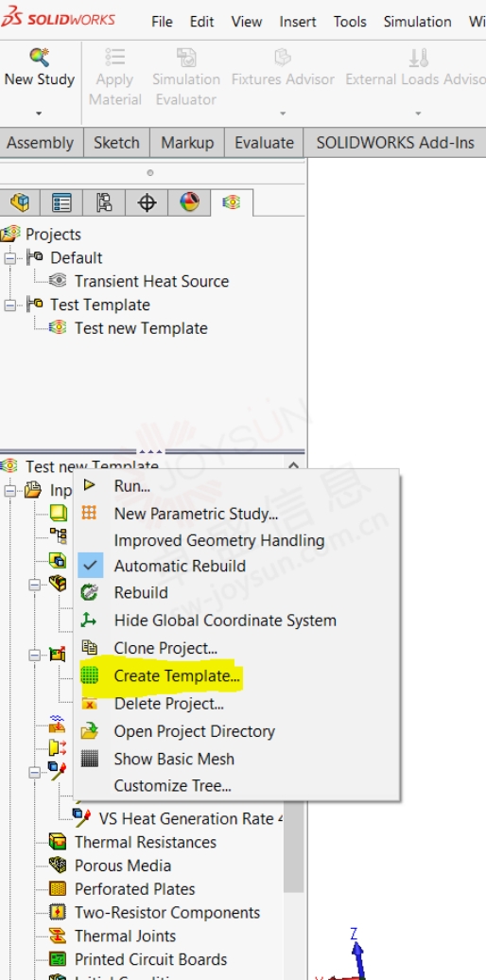Open the PropertyManager tab icon

[61, 202]
